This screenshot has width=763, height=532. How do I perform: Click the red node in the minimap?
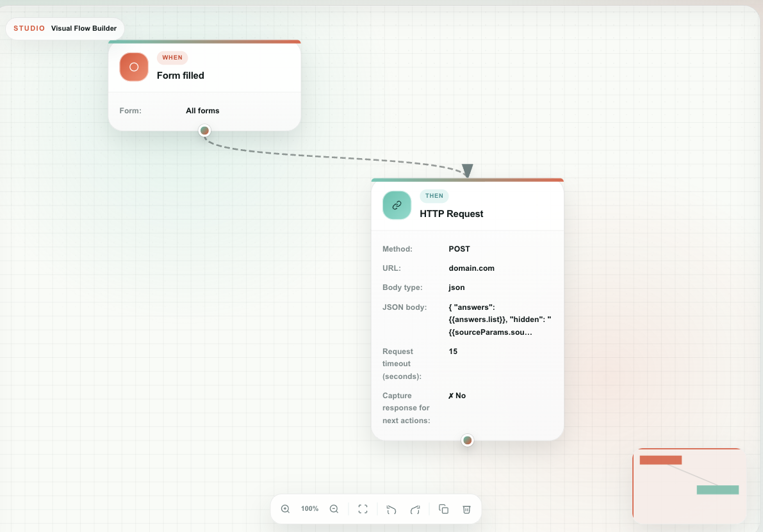click(x=660, y=460)
